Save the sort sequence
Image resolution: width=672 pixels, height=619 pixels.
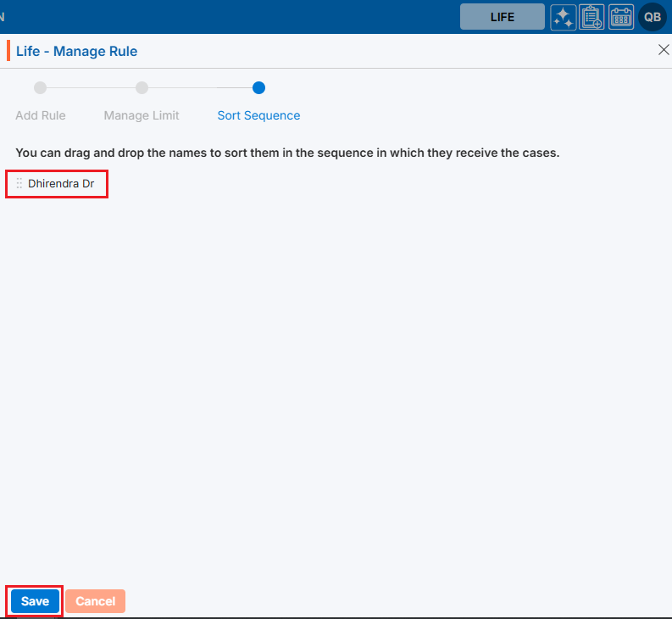click(x=35, y=601)
